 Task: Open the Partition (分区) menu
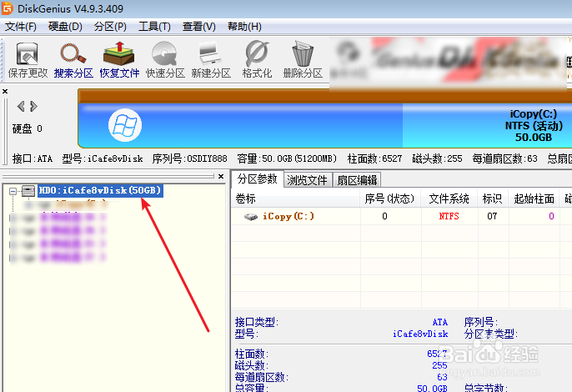click(110, 27)
